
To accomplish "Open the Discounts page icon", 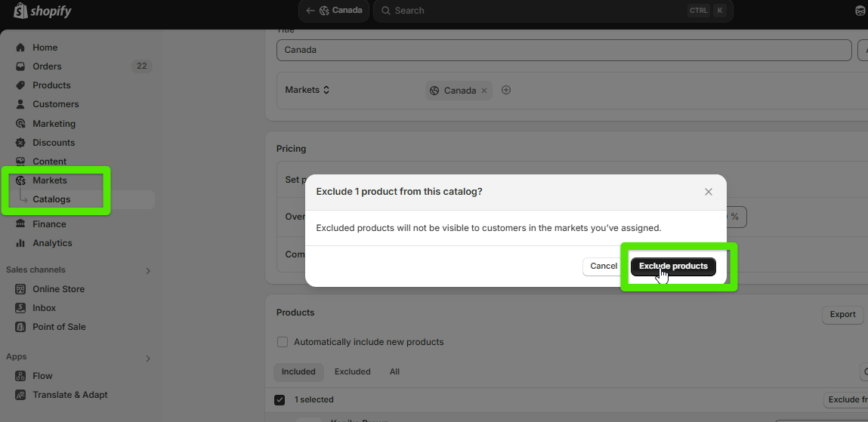I will pos(20,143).
